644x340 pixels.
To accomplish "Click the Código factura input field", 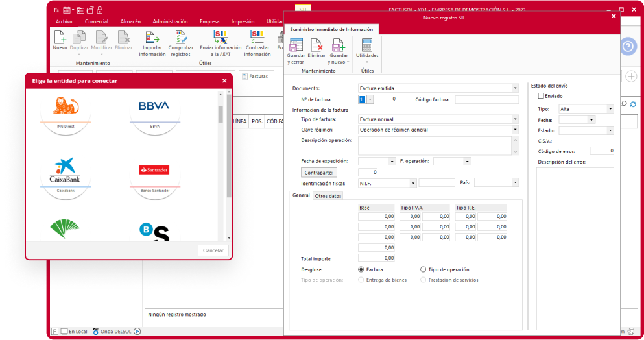I will 486,99.
